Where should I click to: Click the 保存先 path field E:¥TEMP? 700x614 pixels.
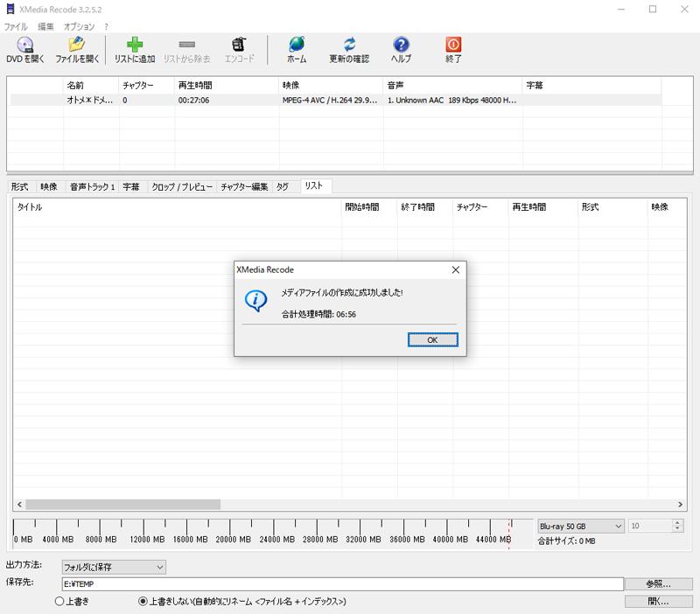342,583
